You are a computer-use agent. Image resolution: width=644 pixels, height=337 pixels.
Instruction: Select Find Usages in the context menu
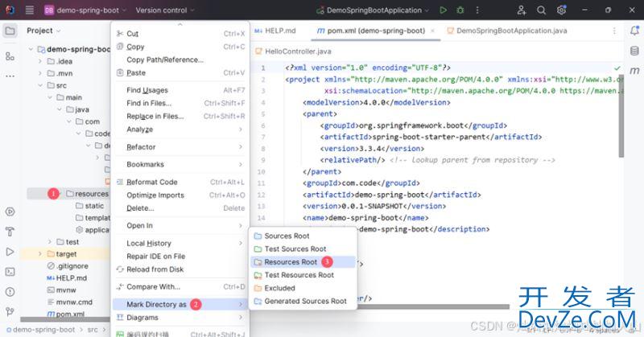click(x=180, y=90)
